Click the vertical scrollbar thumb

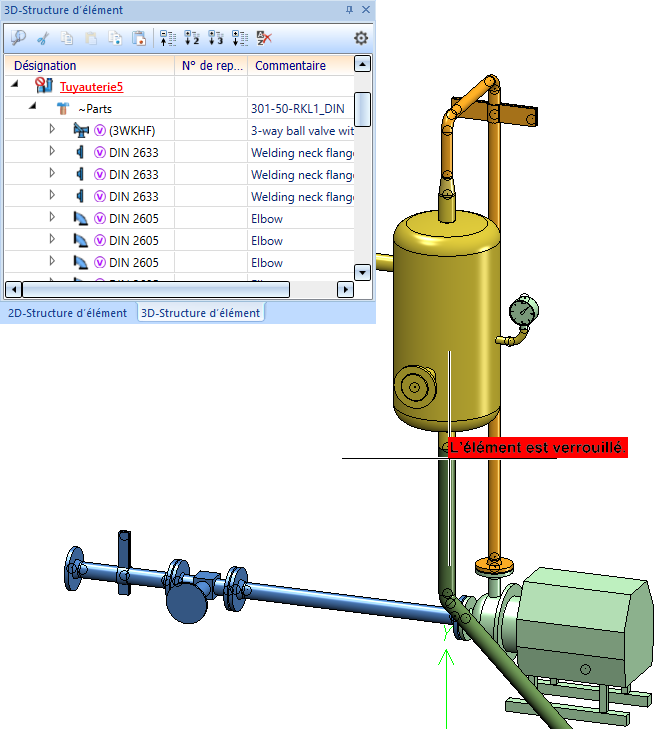click(362, 109)
